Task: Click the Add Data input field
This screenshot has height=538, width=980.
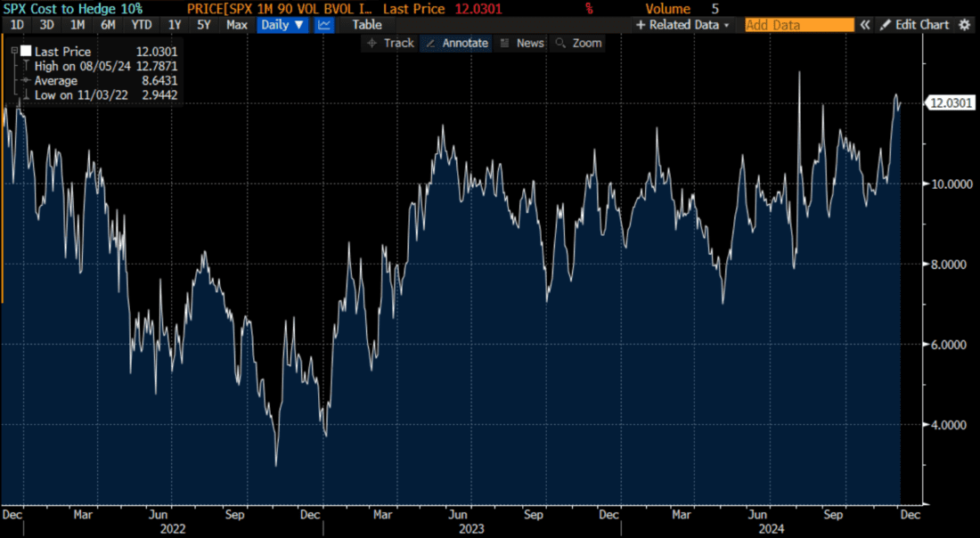Action: [799, 25]
